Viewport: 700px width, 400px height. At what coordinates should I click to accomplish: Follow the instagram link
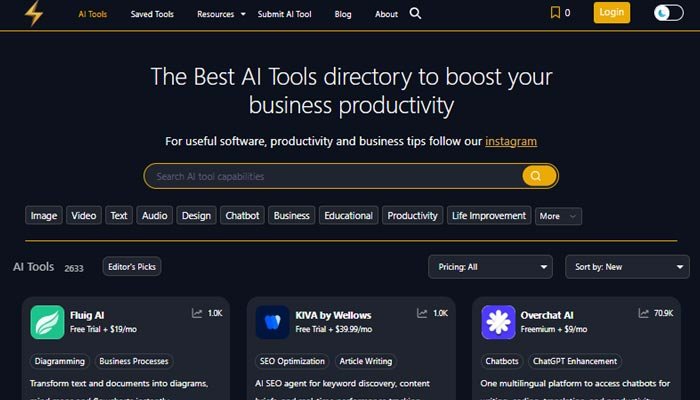tap(511, 141)
